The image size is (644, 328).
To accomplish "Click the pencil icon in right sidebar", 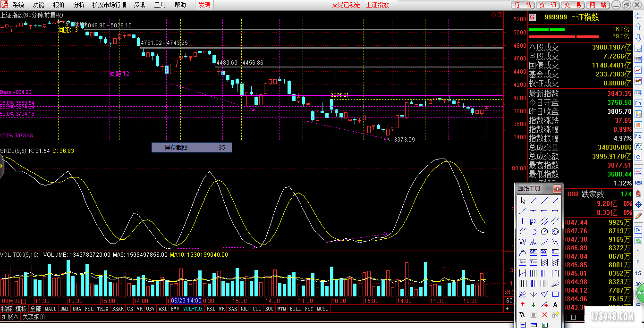I will click(x=638, y=215).
